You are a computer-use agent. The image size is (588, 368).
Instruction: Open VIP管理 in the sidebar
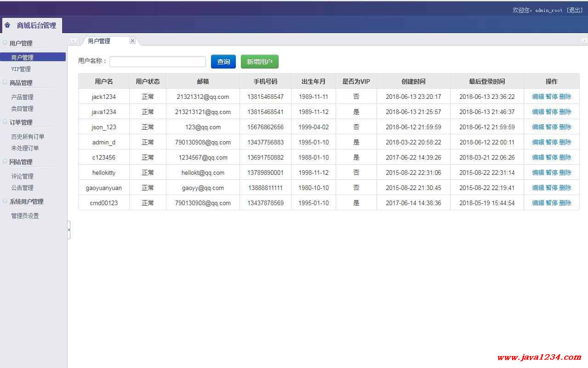pos(21,69)
